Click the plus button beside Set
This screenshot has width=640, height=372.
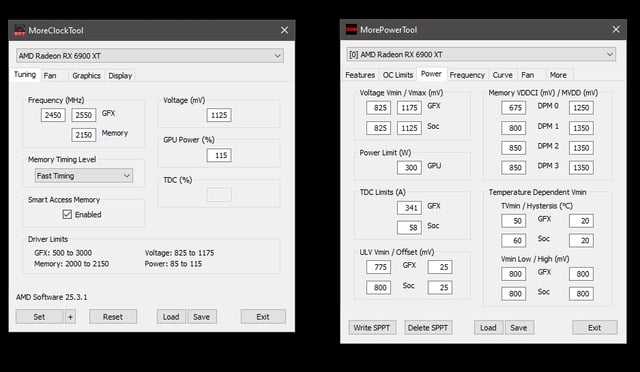click(x=70, y=316)
